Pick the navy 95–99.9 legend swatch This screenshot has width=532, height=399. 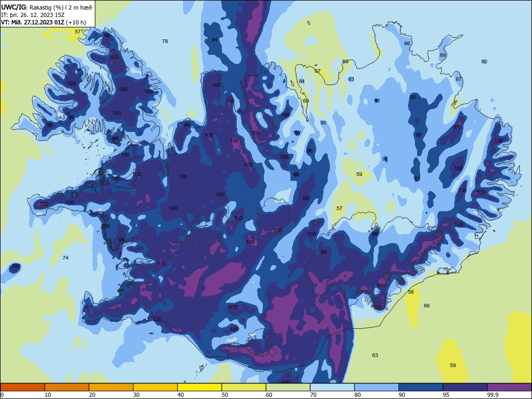coord(465,387)
